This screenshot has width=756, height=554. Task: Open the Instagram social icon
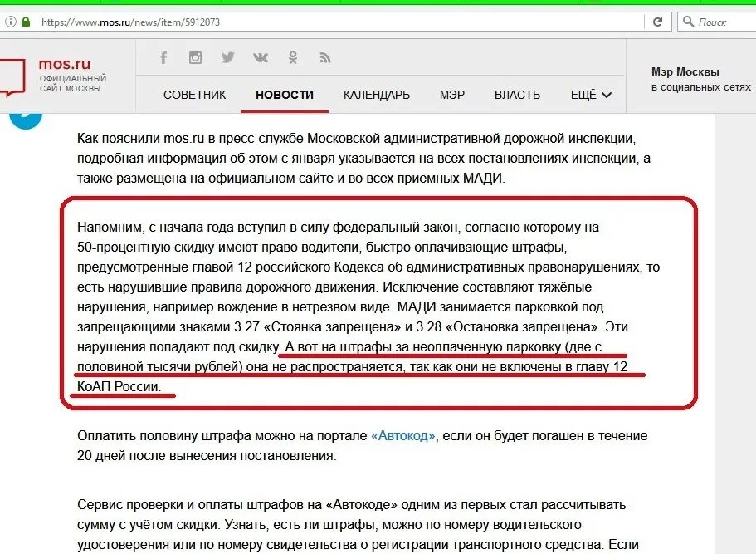(195, 58)
